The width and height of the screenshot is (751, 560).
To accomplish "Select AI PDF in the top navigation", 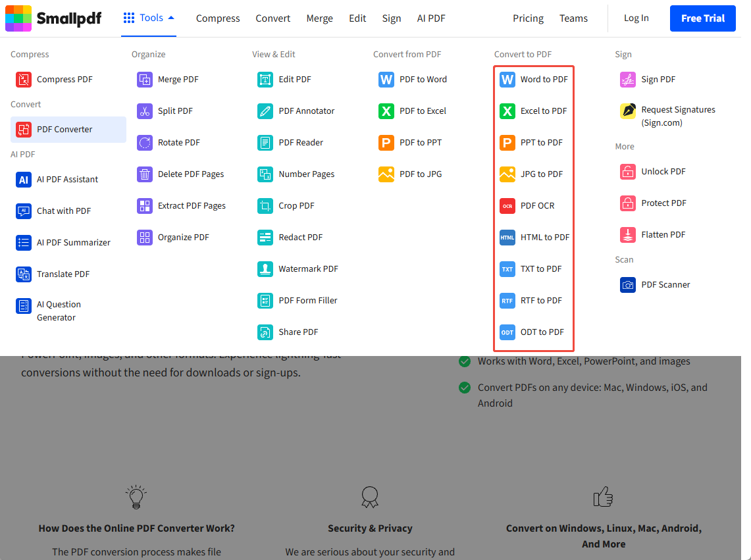I will pos(431,18).
